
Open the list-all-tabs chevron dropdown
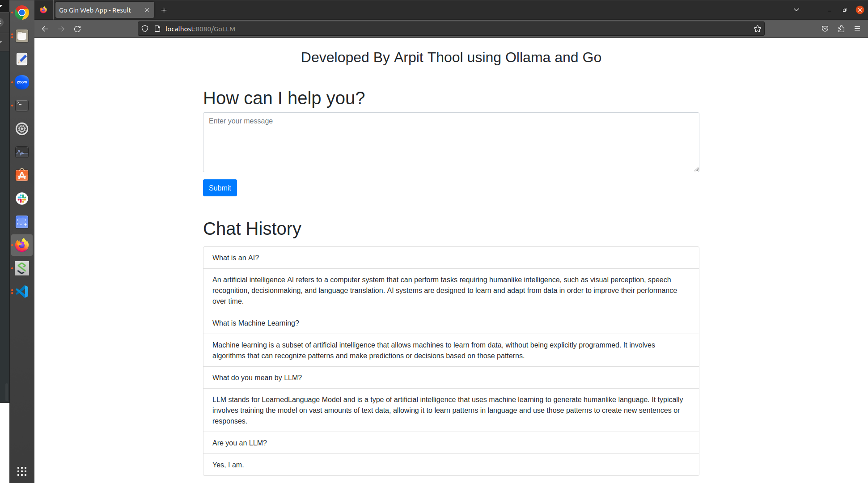(x=796, y=9)
